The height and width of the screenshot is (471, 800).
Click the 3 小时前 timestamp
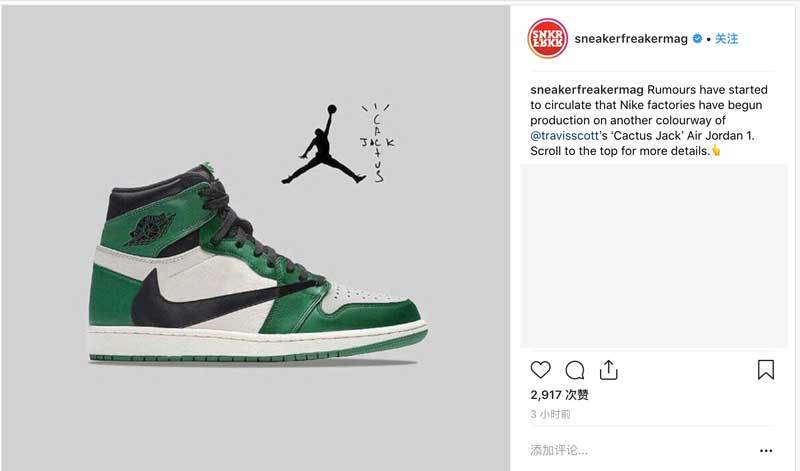550,414
